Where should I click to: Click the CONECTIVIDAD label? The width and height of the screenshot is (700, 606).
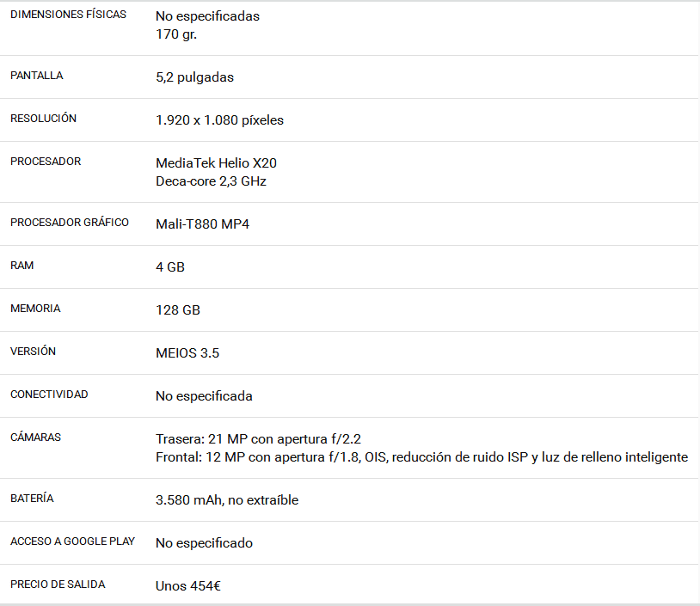49,395
